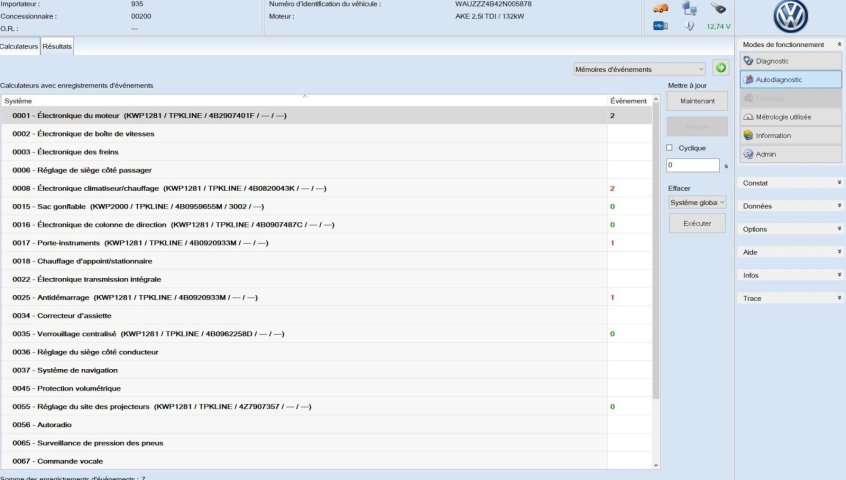Click the Volkswagen logo
Viewport: 846px width, 480px height.
pos(790,17)
